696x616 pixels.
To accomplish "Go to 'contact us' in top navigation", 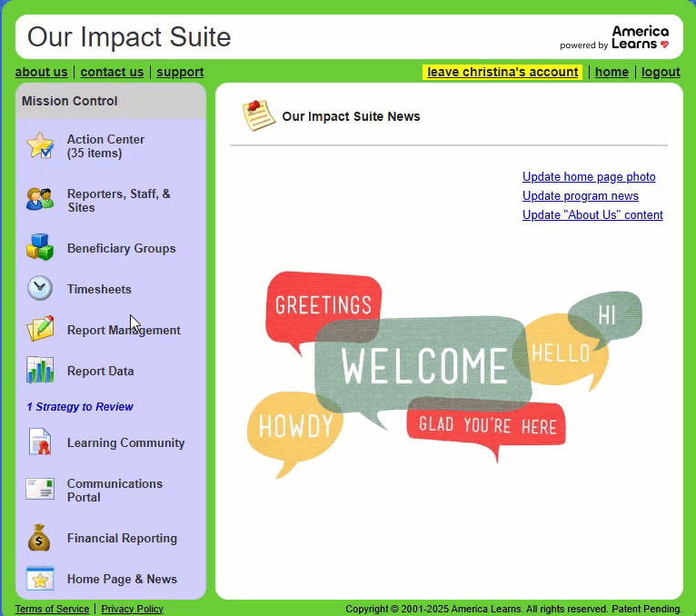I will tap(112, 72).
